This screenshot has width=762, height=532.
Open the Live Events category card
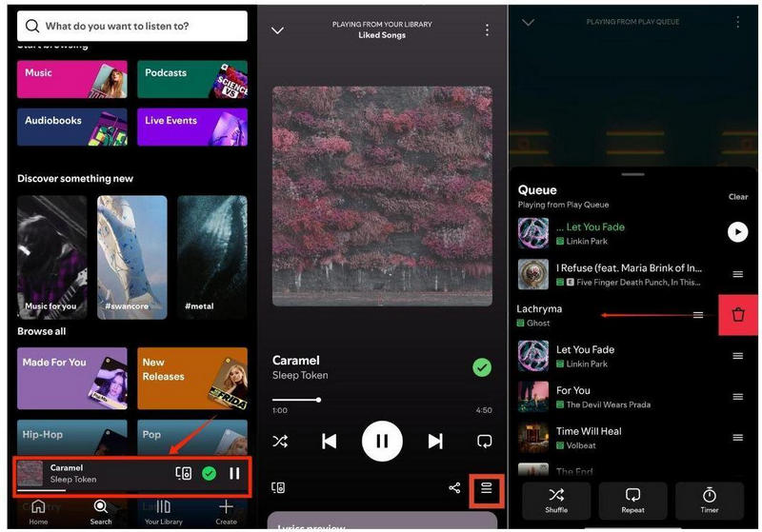(x=192, y=127)
